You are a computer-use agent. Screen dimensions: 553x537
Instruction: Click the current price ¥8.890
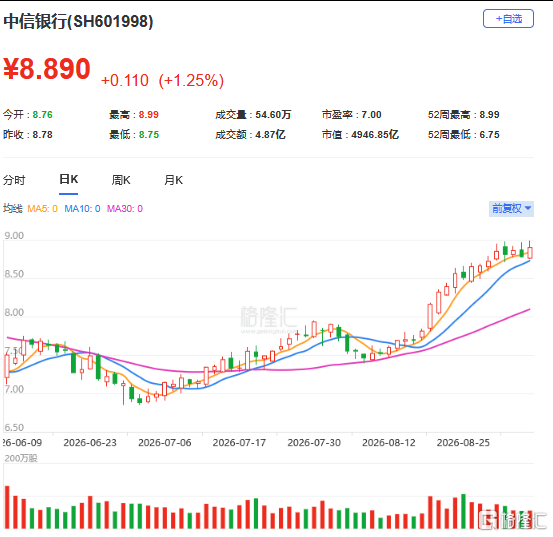tap(47, 69)
